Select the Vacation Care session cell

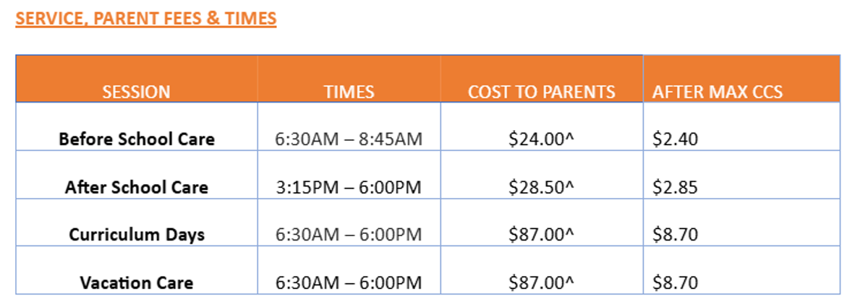tap(137, 282)
